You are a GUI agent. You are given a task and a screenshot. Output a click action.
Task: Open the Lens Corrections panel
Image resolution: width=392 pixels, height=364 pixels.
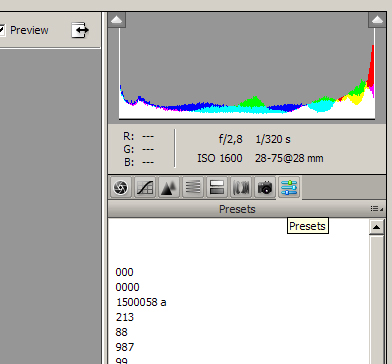pos(241,187)
